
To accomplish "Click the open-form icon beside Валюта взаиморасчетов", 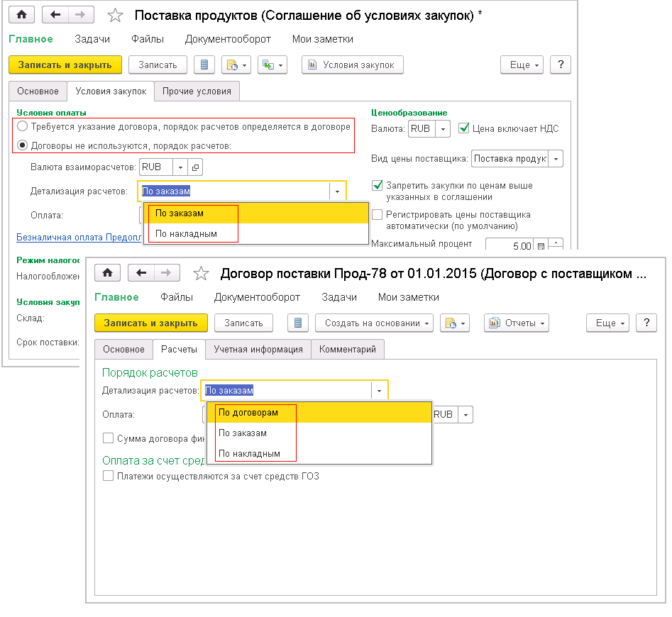I will tap(196, 167).
